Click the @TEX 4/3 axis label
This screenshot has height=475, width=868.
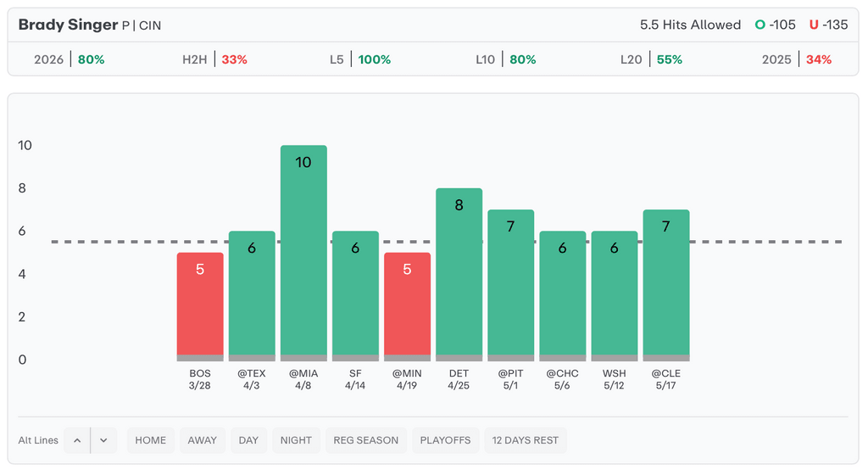(251, 379)
